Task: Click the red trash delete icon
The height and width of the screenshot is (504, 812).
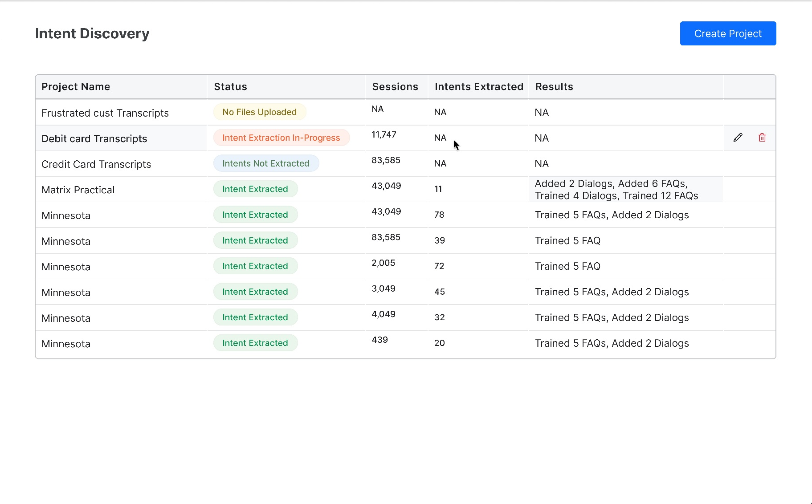Action: click(x=762, y=138)
